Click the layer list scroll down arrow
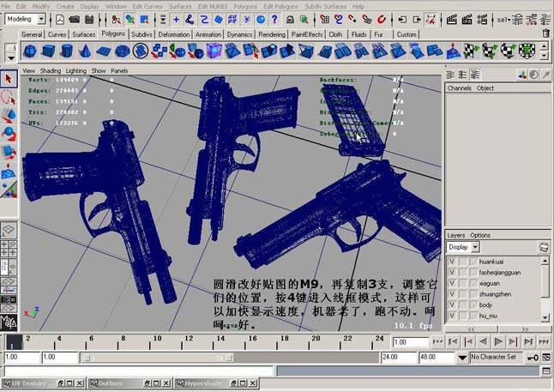This screenshot has width=554, height=392. [545, 317]
